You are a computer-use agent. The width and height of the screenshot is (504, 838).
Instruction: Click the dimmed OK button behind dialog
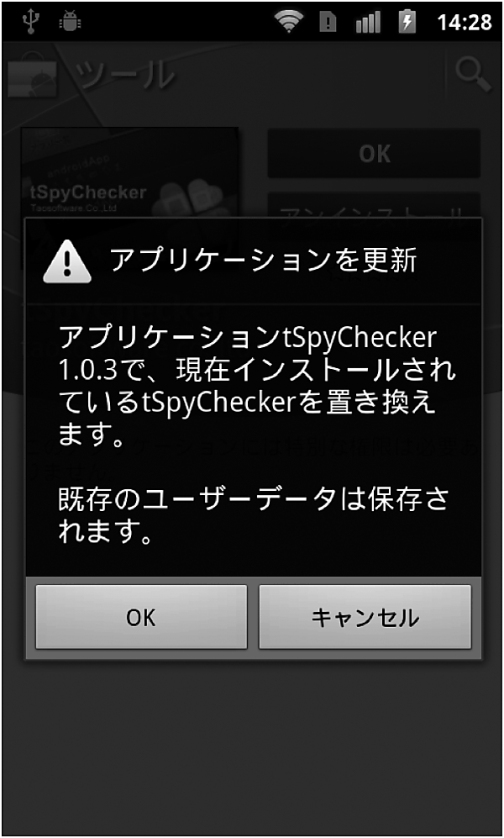click(x=374, y=153)
